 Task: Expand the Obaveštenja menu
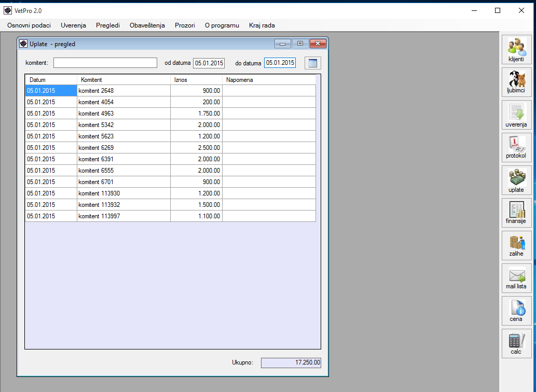point(147,25)
